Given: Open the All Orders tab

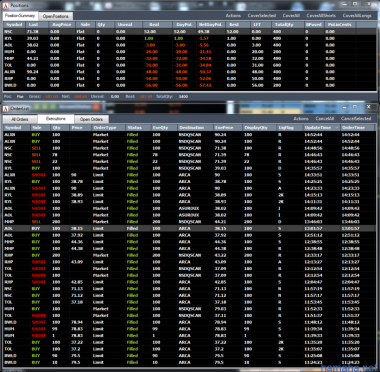Looking at the screenshot, I should pyautogui.click(x=20, y=119).
